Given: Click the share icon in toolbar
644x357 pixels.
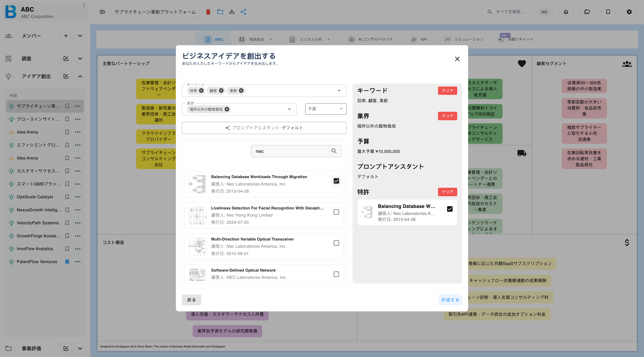Looking at the screenshot, I should 243,12.
